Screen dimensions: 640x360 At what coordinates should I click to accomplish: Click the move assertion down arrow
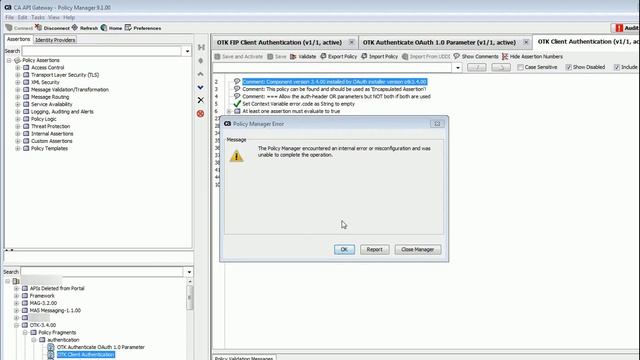(x=200, y=87)
